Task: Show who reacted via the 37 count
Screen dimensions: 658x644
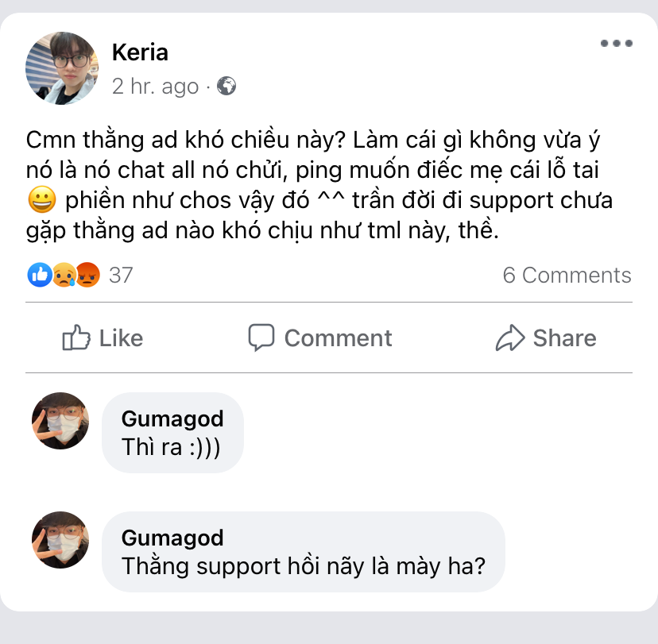Action: pyautogui.click(x=121, y=276)
